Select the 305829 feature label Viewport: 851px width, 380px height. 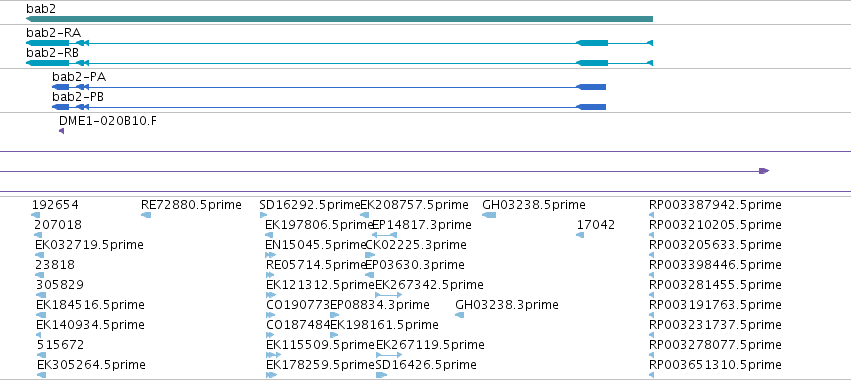(x=60, y=284)
